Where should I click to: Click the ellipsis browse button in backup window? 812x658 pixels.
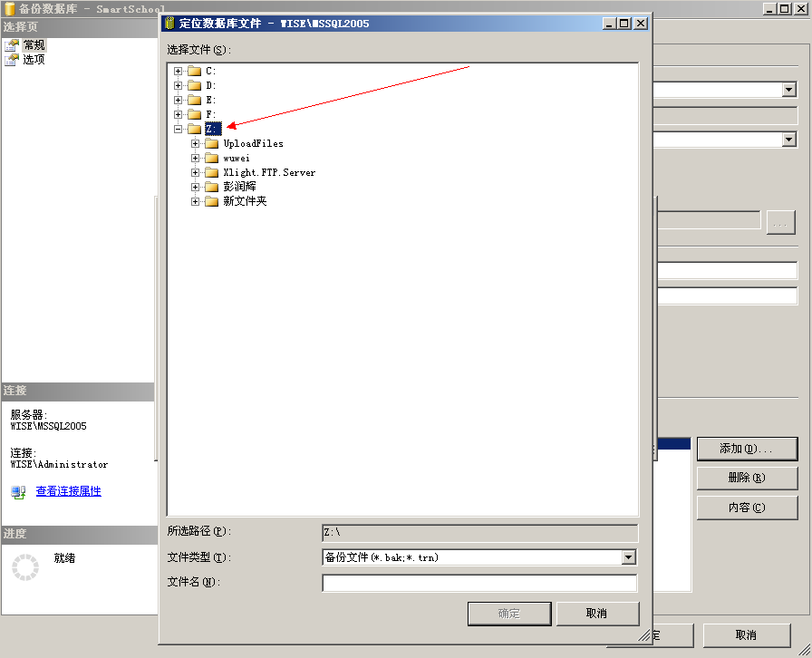pos(780,223)
